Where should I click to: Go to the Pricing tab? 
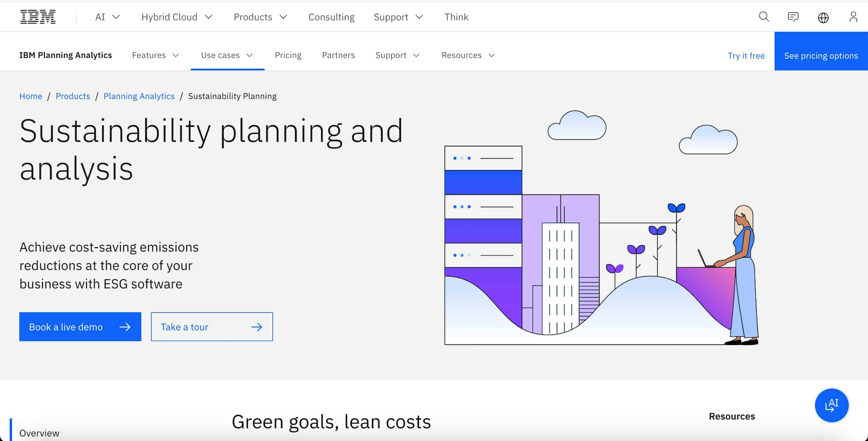(x=288, y=55)
